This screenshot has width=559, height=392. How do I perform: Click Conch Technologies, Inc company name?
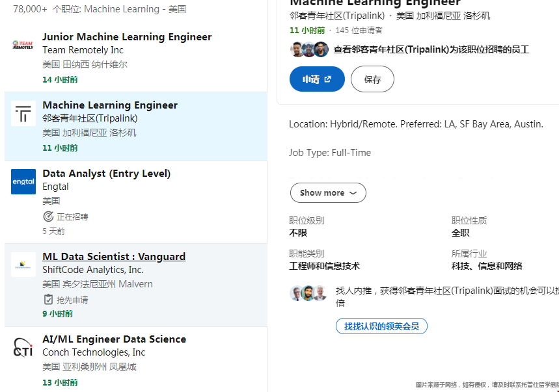pos(94,352)
